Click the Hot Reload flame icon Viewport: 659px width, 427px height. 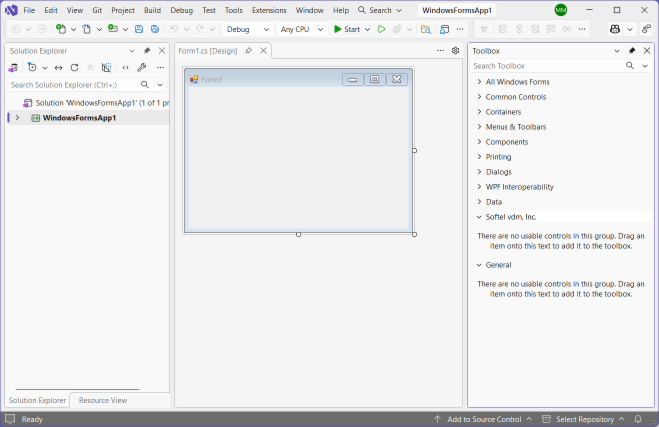397,29
